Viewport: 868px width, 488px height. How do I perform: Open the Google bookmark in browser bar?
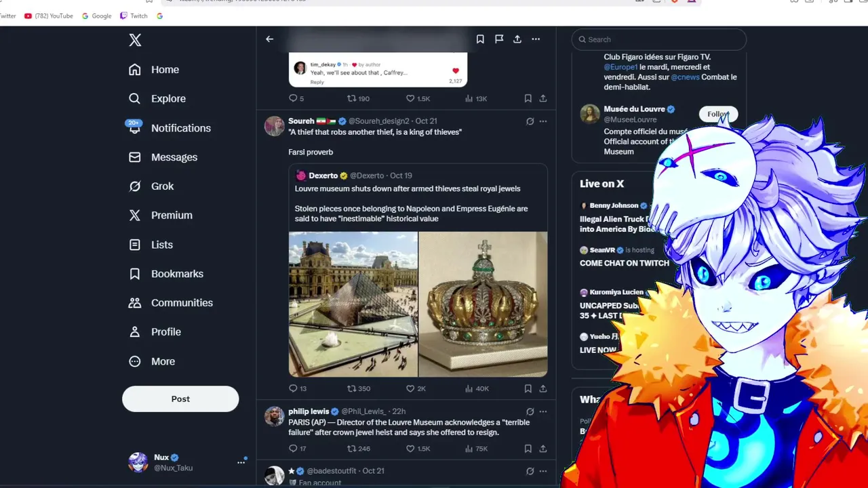click(x=96, y=16)
